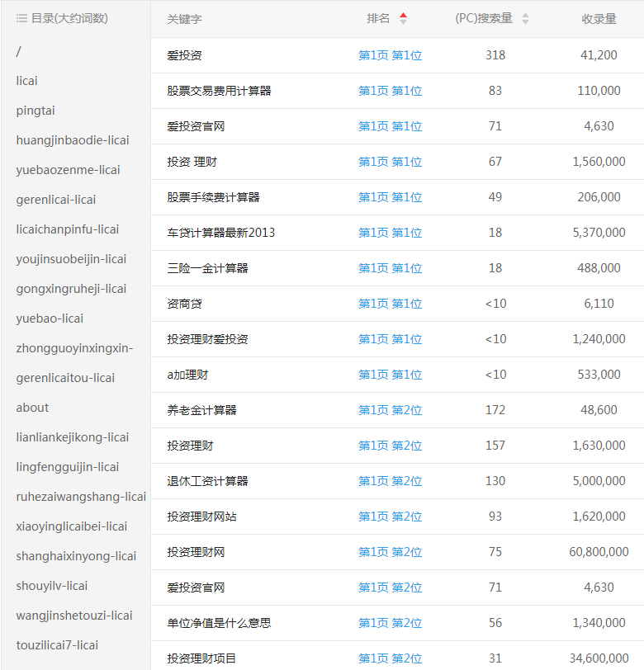The width and height of the screenshot is (644, 670).
Task: Click the keyword 车贷计算器最新2013
Action: pyautogui.click(x=220, y=233)
